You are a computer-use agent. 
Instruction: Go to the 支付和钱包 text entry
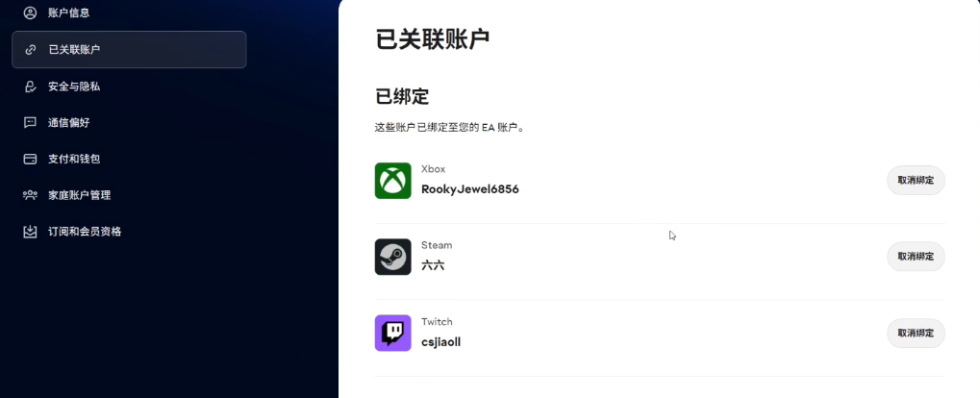tap(74, 159)
